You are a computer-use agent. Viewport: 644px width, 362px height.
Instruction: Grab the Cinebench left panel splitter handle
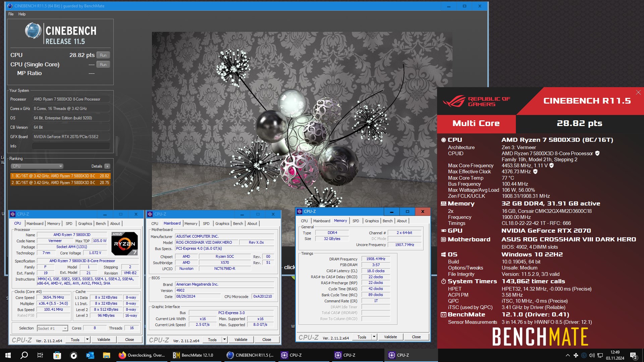tap(117, 146)
